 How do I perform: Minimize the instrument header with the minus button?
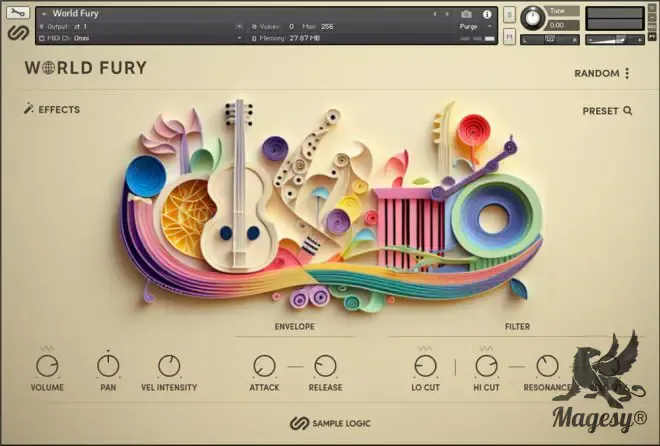coord(652,19)
